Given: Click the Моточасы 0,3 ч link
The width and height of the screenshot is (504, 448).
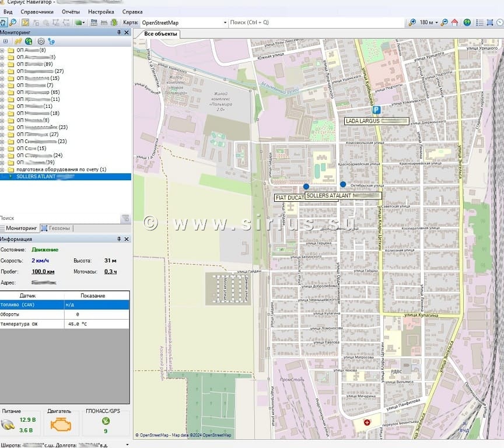Looking at the screenshot, I should [110, 271].
